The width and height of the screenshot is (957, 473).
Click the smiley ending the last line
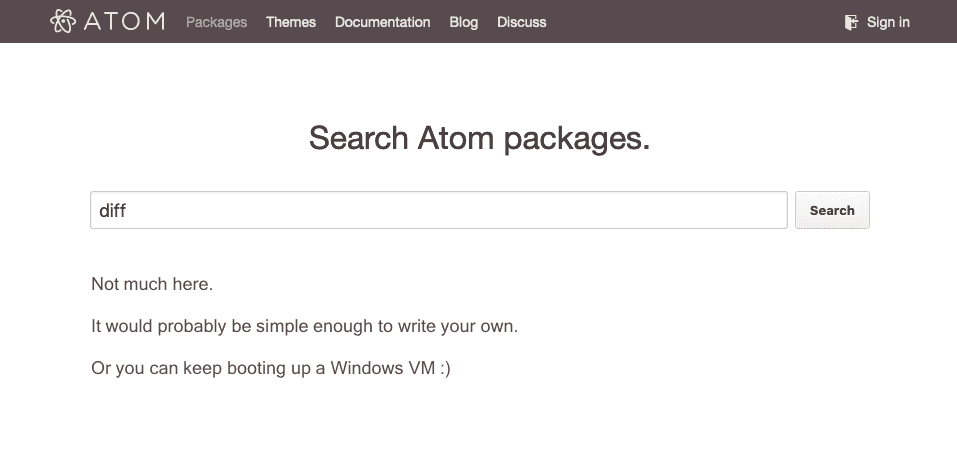[446, 369]
